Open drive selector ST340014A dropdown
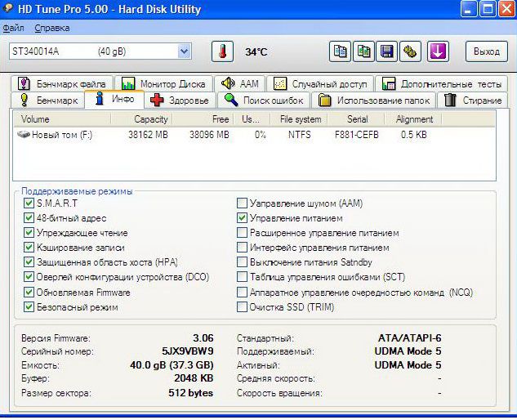This screenshot has height=420, width=517. (x=100, y=51)
